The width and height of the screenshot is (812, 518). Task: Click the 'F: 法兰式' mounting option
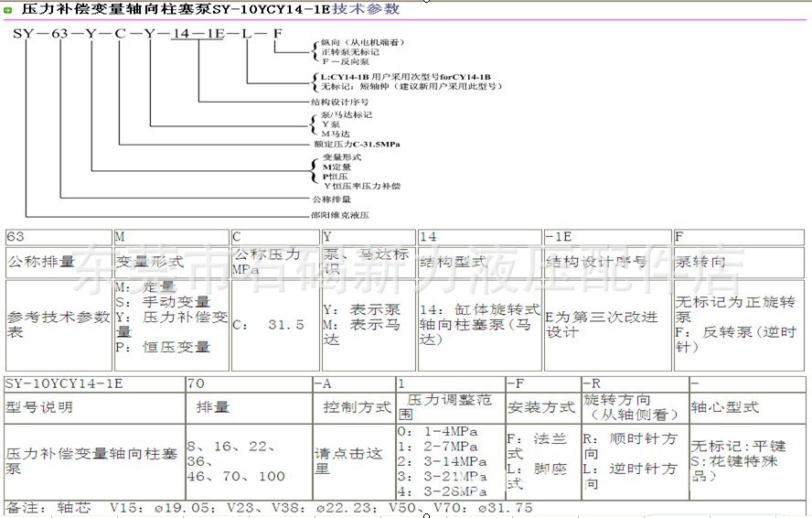point(537,446)
